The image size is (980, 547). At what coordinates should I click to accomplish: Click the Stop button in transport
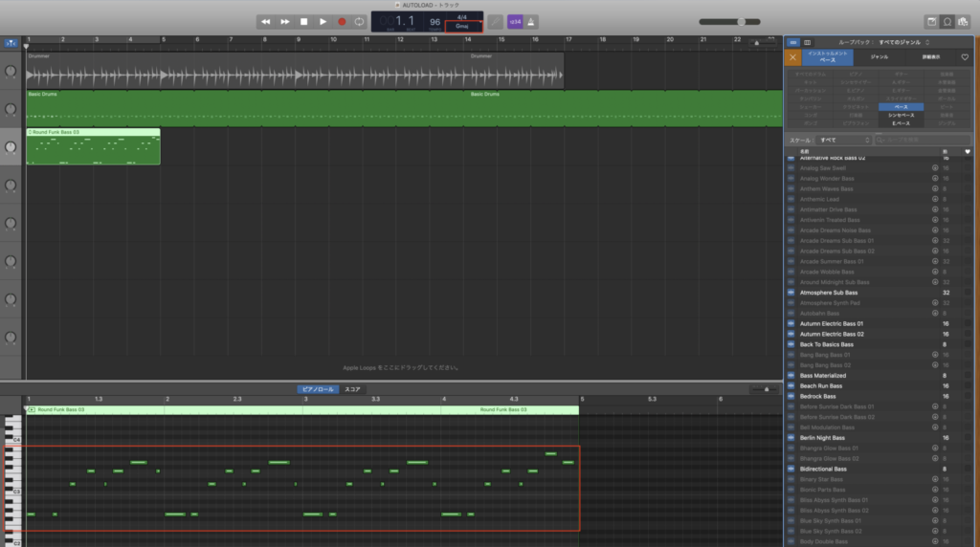click(x=304, y=21)
